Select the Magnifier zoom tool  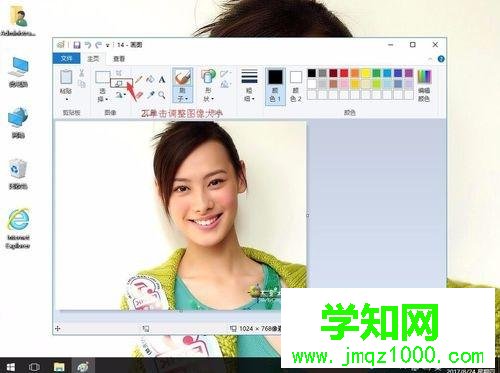point(162,95)
